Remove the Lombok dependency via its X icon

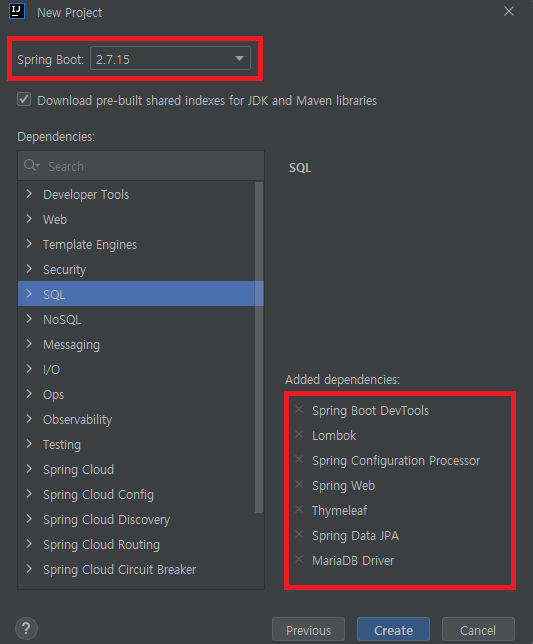299,434
